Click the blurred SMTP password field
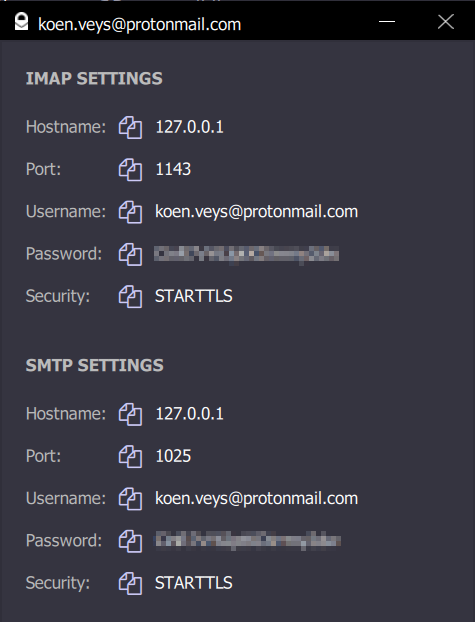 pyautogui.click(x=248, y=541)
